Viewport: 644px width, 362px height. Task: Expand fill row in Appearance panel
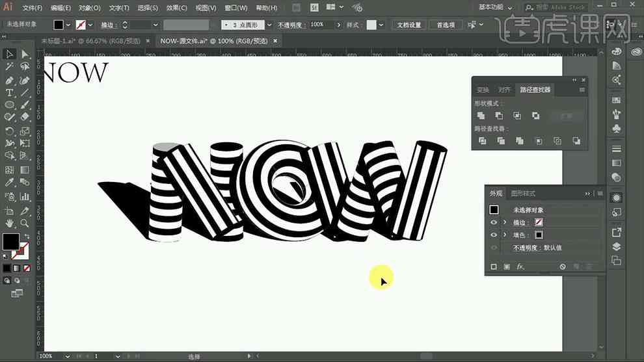point(505,235)
